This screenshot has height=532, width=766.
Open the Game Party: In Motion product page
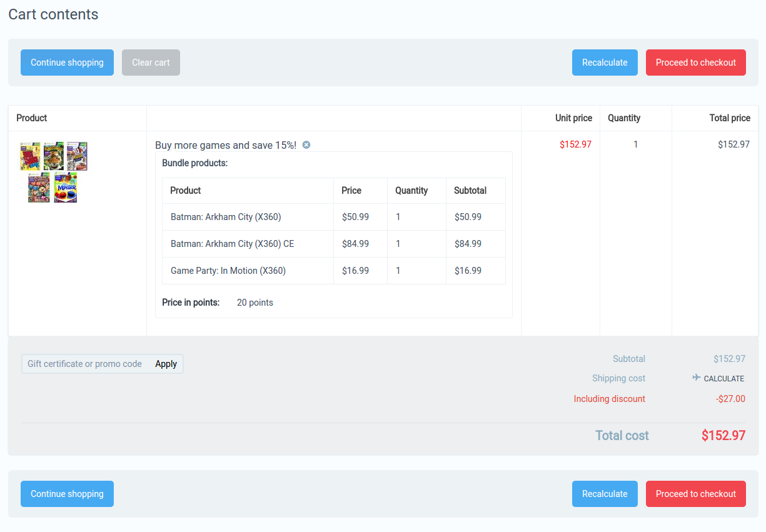point(227,270)
